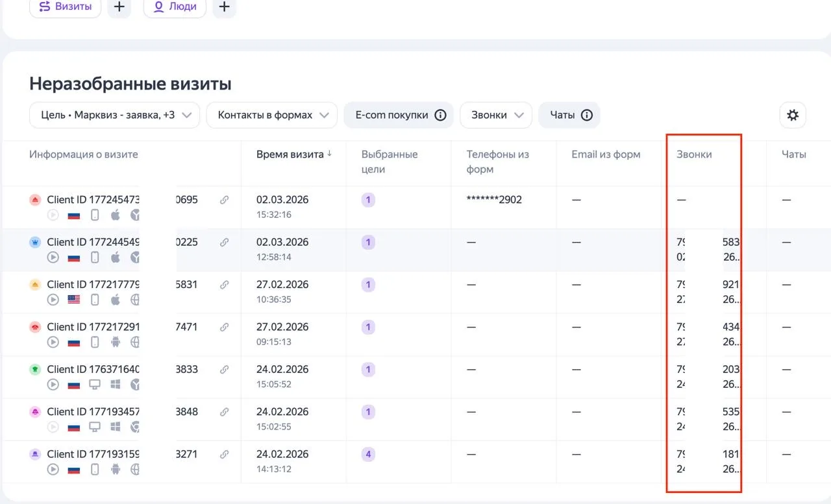831x504 pixels.
Task: Open Client ID ending in 7471
Action: tap(122, 327)
